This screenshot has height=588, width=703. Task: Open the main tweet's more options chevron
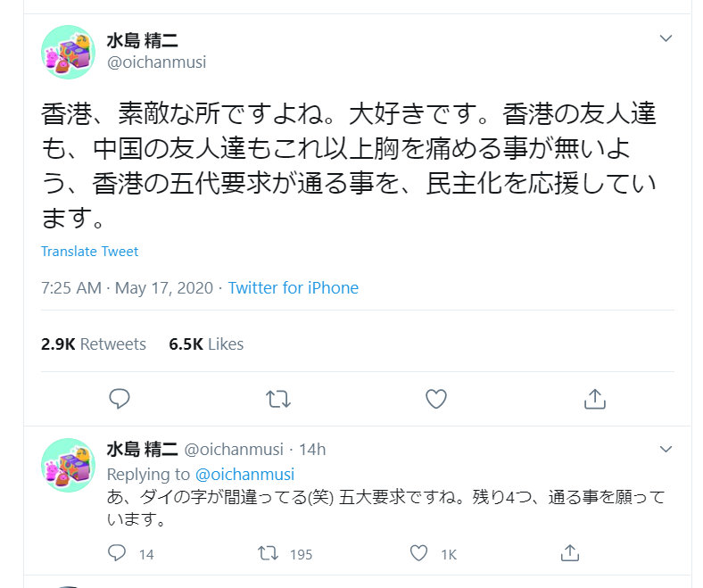click(x=665, y=38)
